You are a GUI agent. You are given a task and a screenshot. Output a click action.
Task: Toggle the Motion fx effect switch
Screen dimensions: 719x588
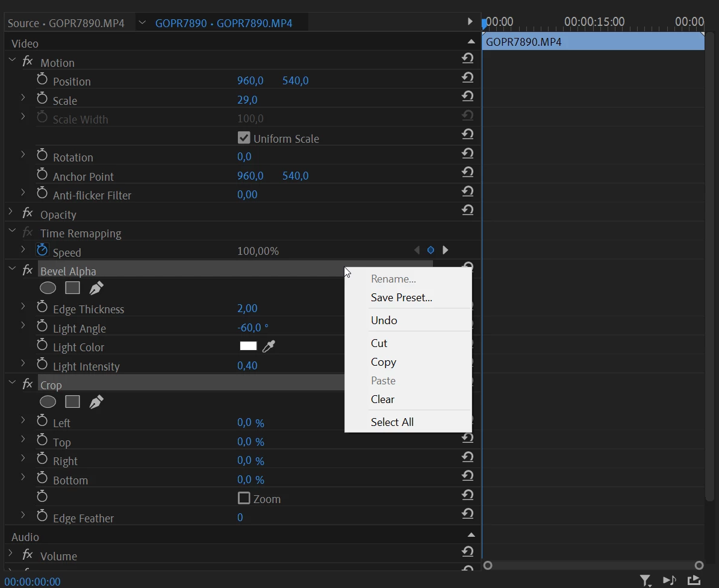pos(28,61)
